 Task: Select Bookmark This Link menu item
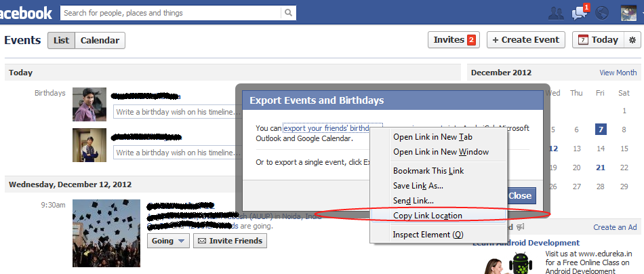coord(428,171)
